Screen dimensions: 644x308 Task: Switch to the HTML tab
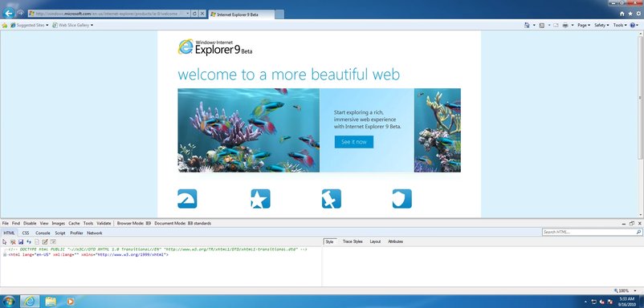9,233
